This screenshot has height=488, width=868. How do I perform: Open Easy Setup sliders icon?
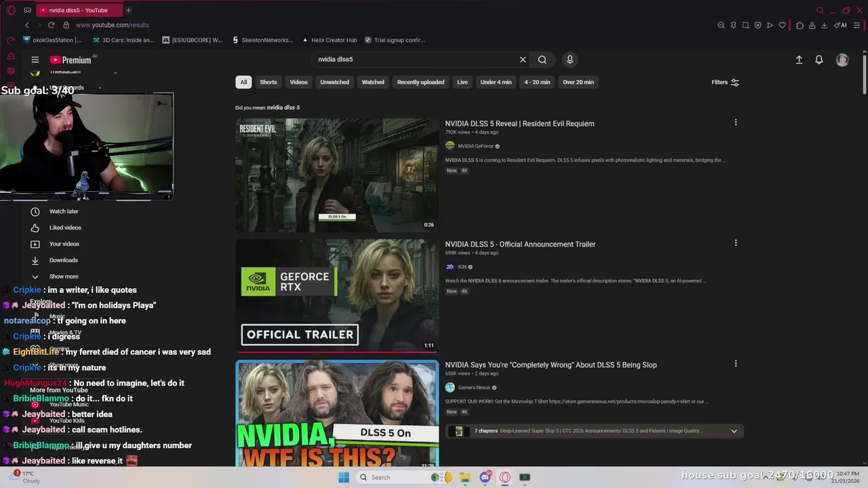coord(857,25)
